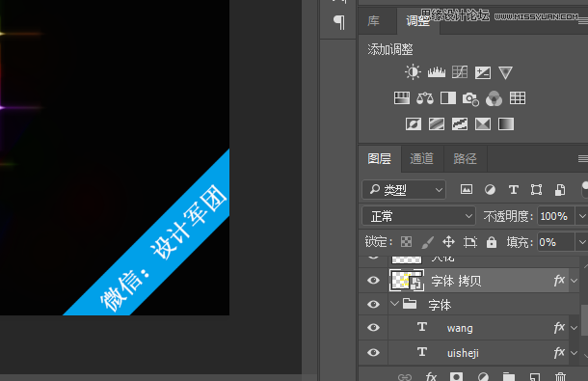Link layers button at panel bottom
The image size is (588, 381).
(x=405, y=377)
